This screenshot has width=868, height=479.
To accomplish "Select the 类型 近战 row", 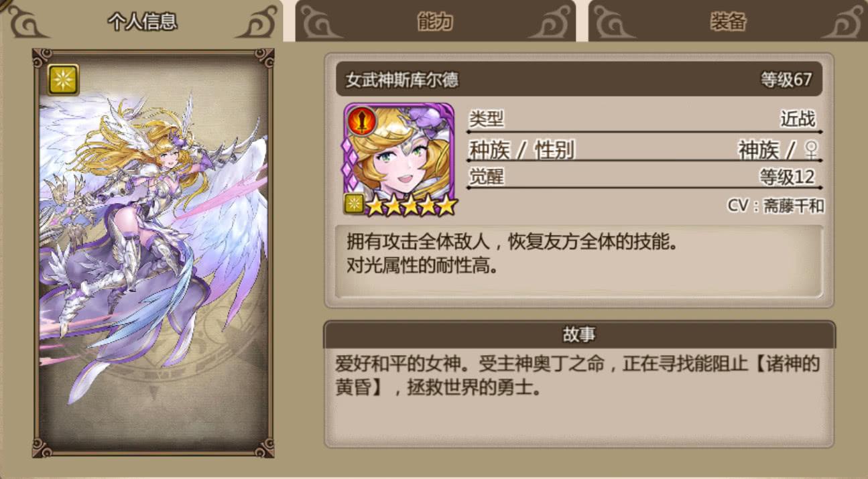I will click(645, 121).
